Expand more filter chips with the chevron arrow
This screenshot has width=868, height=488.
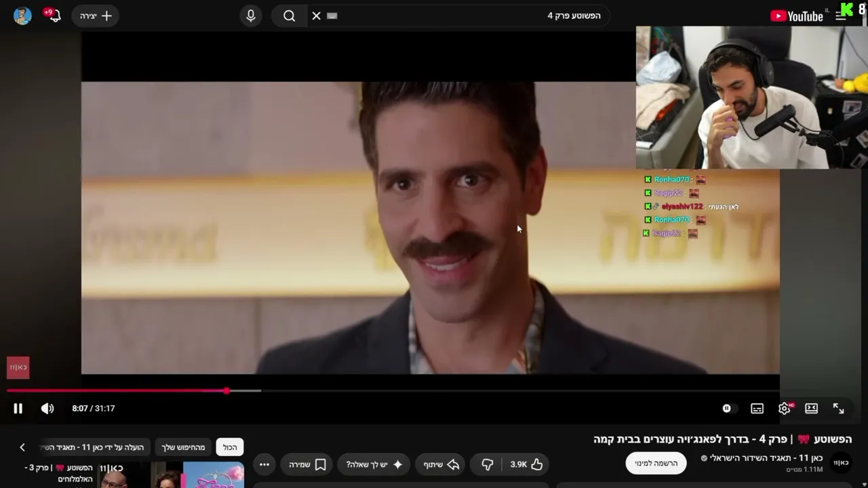22,447
